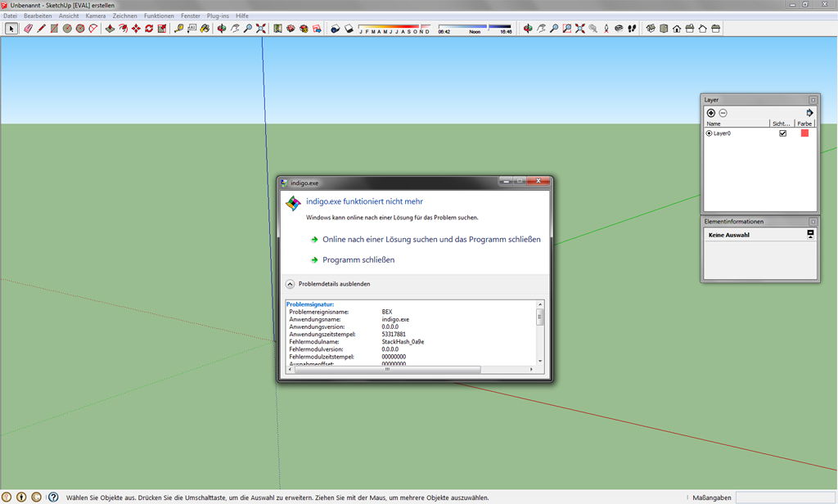This screenshot has height=504, width=838.
Task: Click 'Online nach einer Lösung suchen' option
Action: coord(431,240)
